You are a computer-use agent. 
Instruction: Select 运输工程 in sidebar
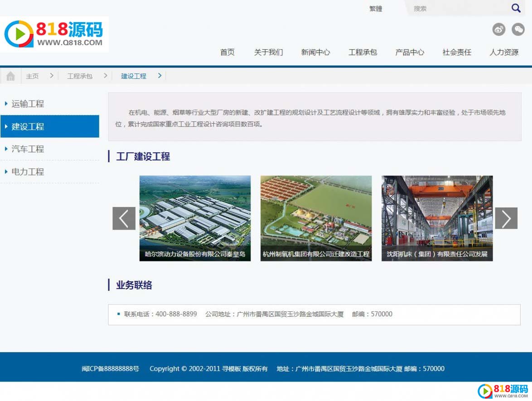click(49, 104)
